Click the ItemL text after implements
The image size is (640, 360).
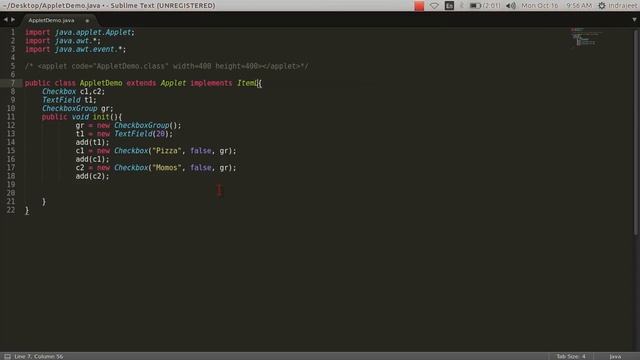pyautogui.click(x=247, y=83)
